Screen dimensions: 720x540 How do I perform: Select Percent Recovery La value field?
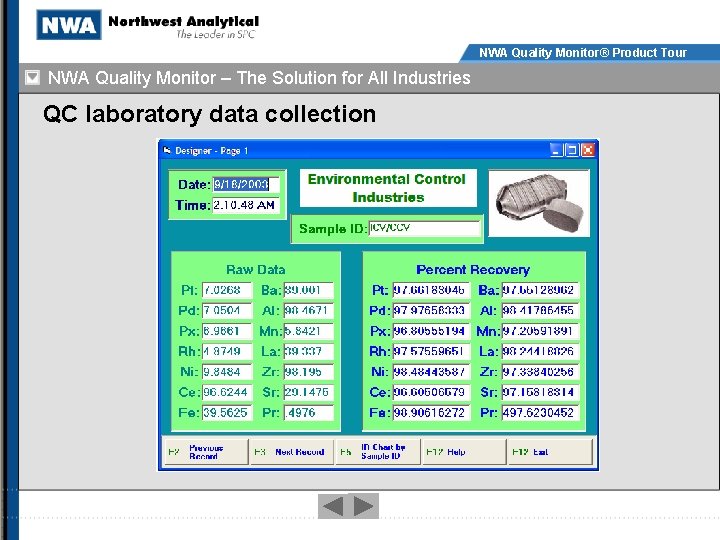pyautogui.click(x=540, y=351)
